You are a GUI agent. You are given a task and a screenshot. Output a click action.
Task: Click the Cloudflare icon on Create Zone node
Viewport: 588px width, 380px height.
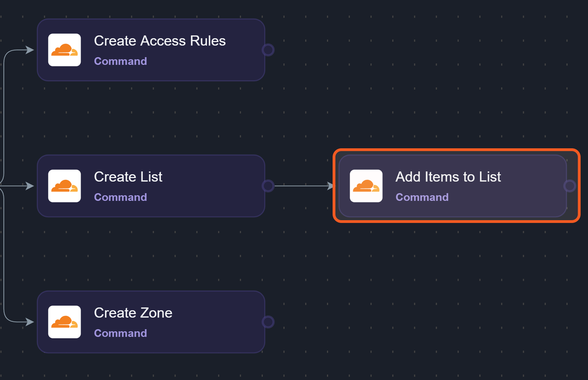coord(65,322)
